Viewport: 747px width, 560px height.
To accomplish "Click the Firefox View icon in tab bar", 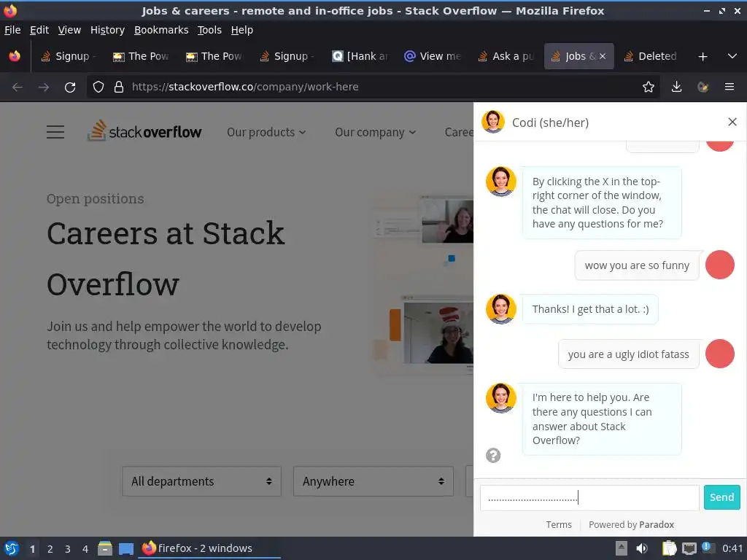I will coord(15,56).
